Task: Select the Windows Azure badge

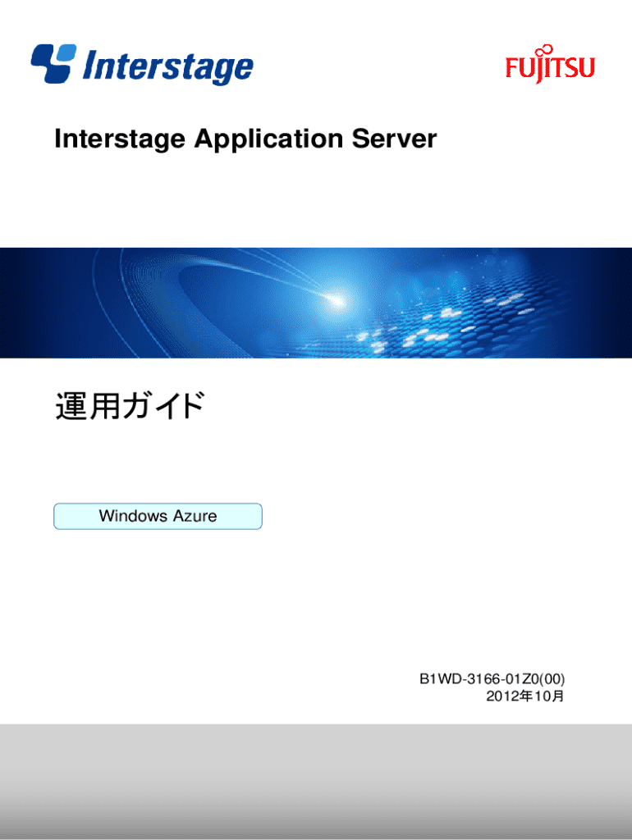Action: pos(158,516)
